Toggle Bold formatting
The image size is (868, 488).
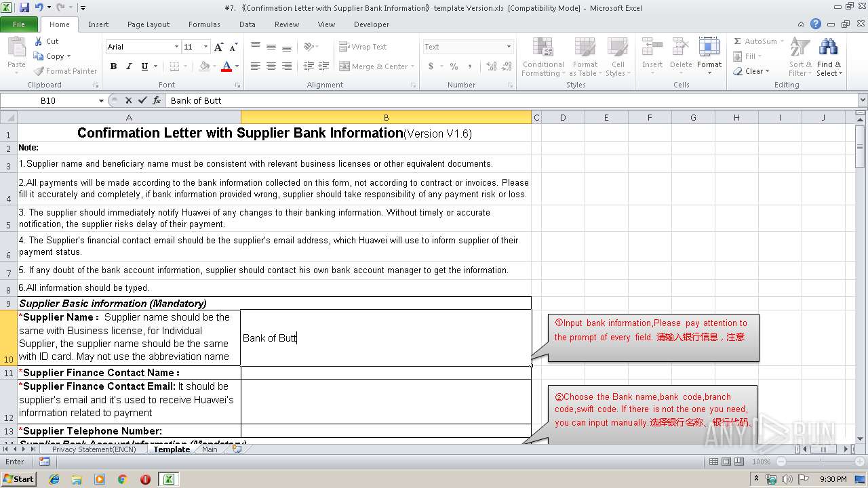pos(113,66)
